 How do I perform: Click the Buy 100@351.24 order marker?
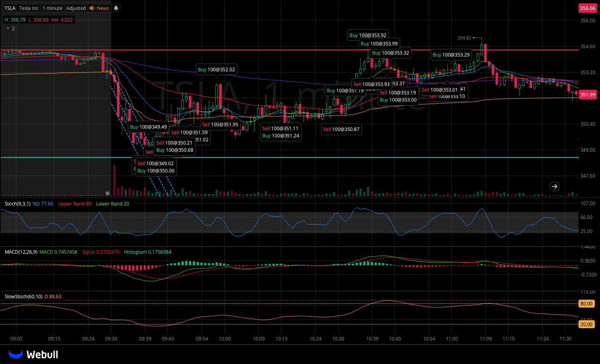click(280, 135)
